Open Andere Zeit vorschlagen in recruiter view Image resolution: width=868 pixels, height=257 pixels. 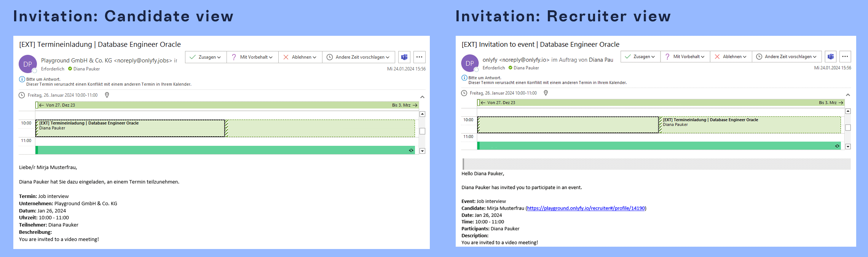pos(787,57)
